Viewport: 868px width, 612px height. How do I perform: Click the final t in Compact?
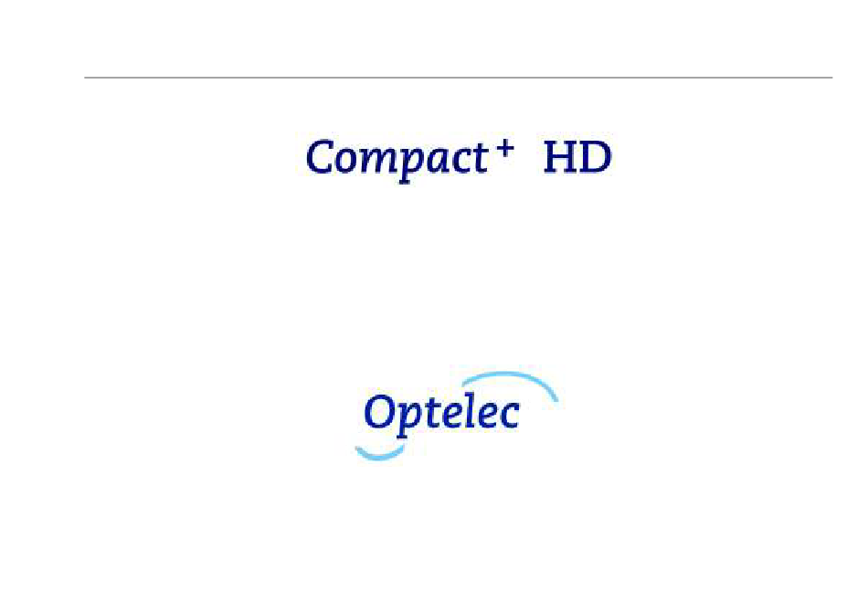pos(481,159)
